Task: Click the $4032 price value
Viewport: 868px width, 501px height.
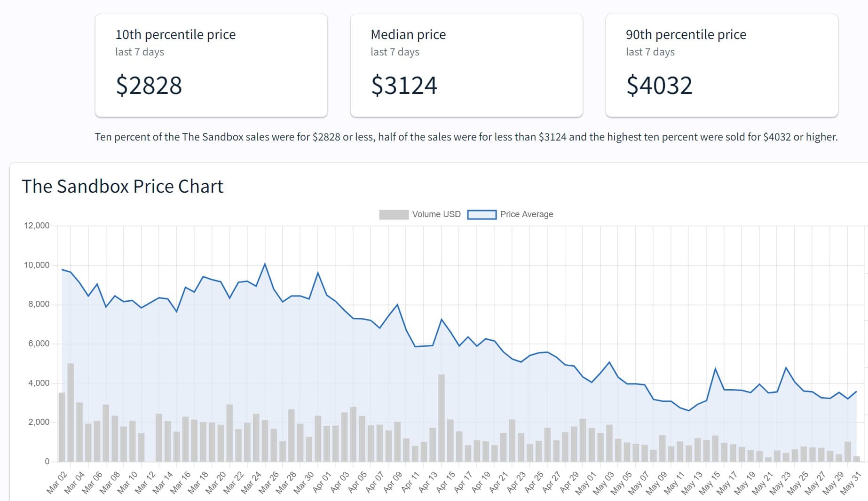Action: coord(659,86)
